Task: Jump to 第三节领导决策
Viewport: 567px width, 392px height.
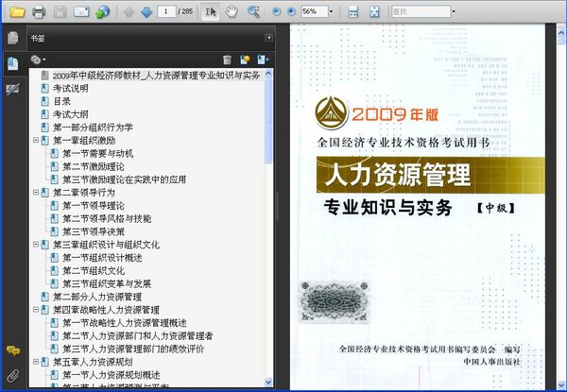Action: coord(94,231)
